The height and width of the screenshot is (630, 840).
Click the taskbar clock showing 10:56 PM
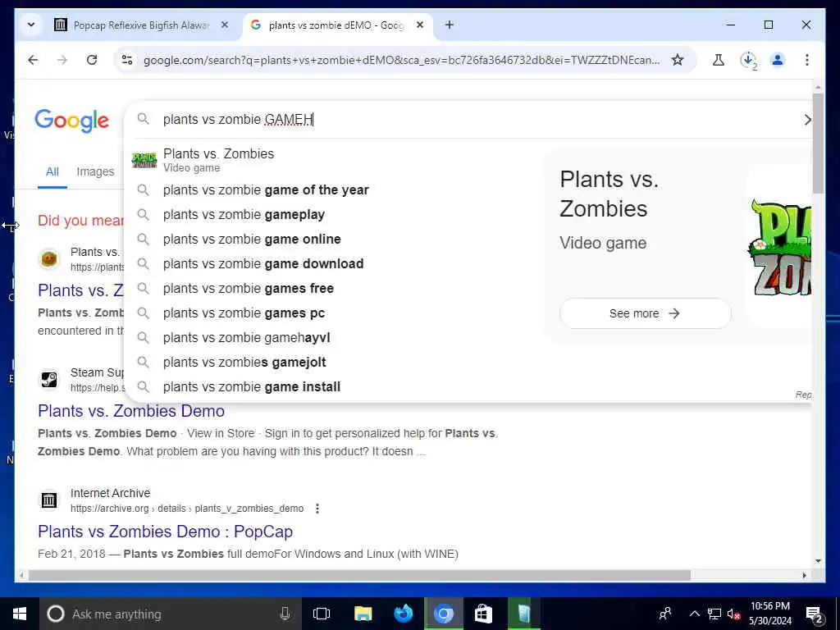(x=770, y=614)
